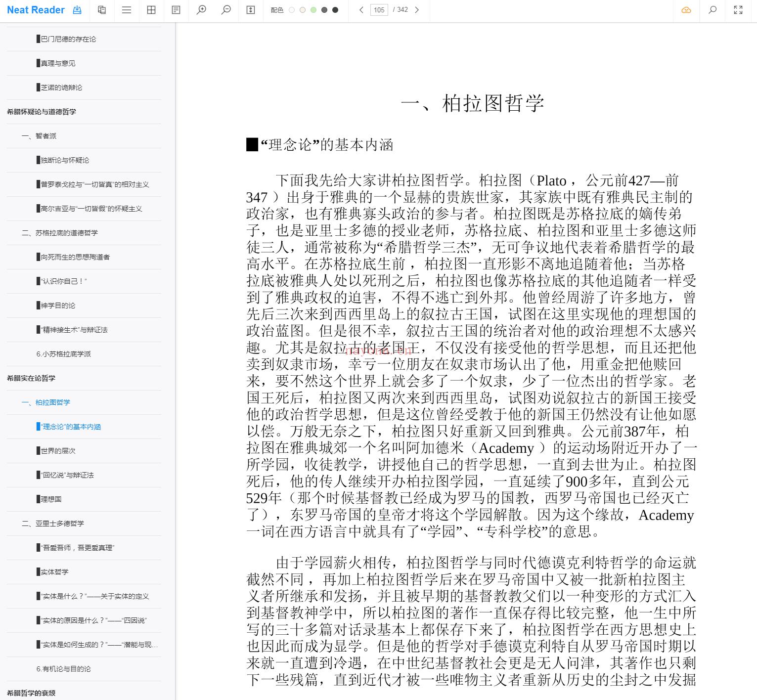Open chapter 真理与意见
Screen dimensions: 757x700
click(x=55, y=63)
